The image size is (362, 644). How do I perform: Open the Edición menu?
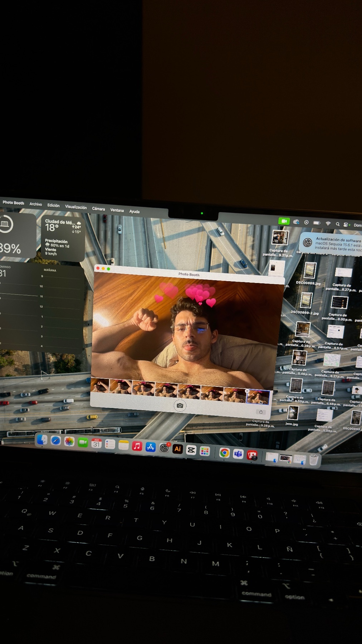click(53, 205)
